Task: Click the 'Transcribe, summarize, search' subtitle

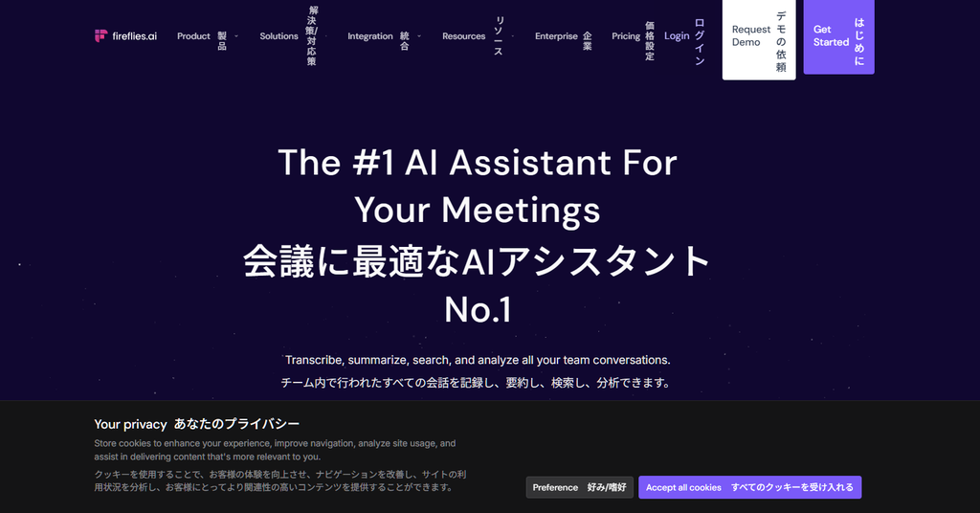Action: coord(478,360)
